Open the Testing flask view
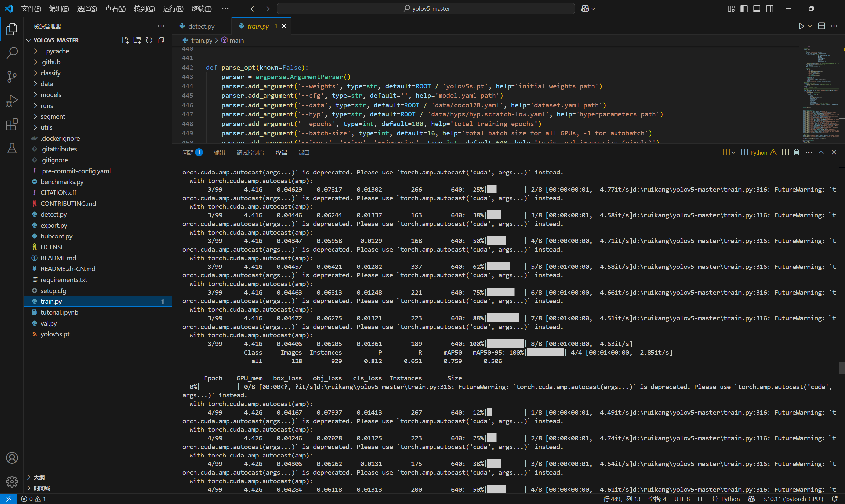The image size is (845, 504). (x=12, y=148)
